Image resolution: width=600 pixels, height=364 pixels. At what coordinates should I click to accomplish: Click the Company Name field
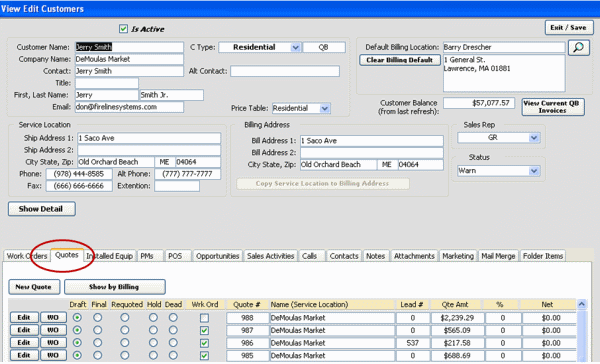pos(129,59)
